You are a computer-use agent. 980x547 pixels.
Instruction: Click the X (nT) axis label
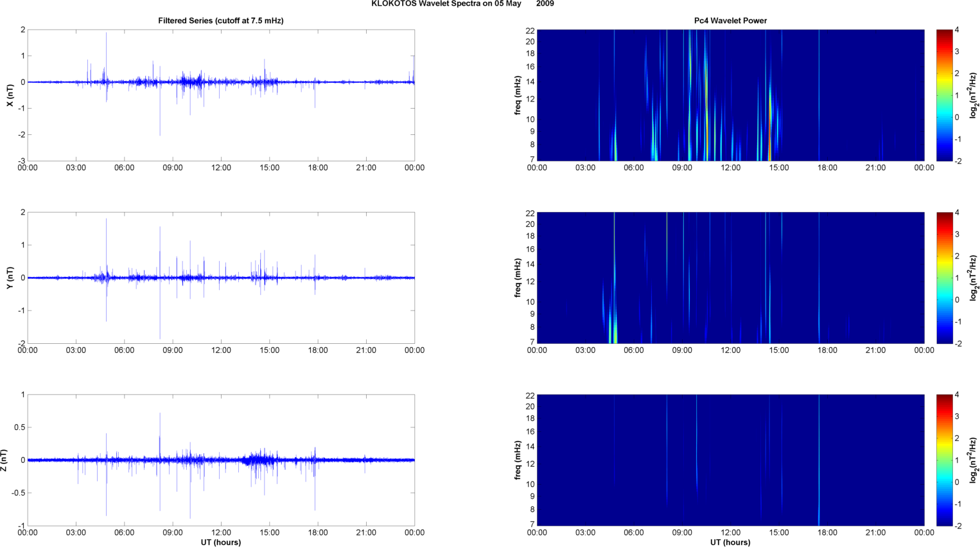tap(10, 95)
